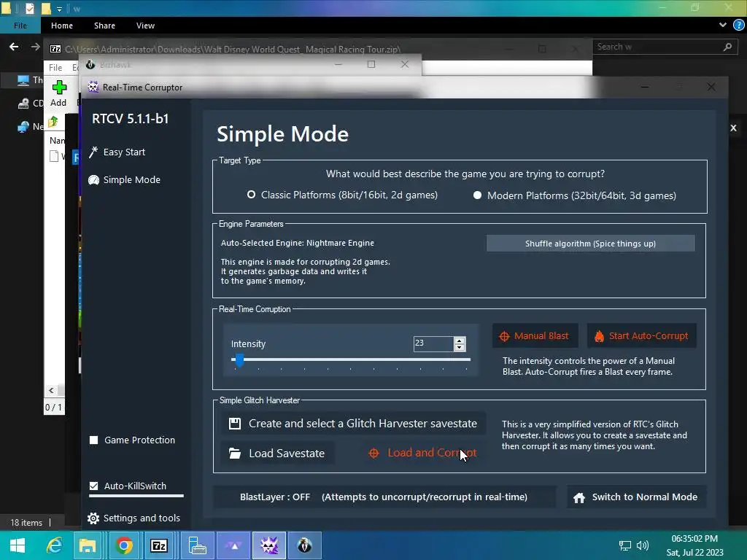Click the 7-Zip up folder arrow icon
747x560 pixels.
tap(53, 122)
